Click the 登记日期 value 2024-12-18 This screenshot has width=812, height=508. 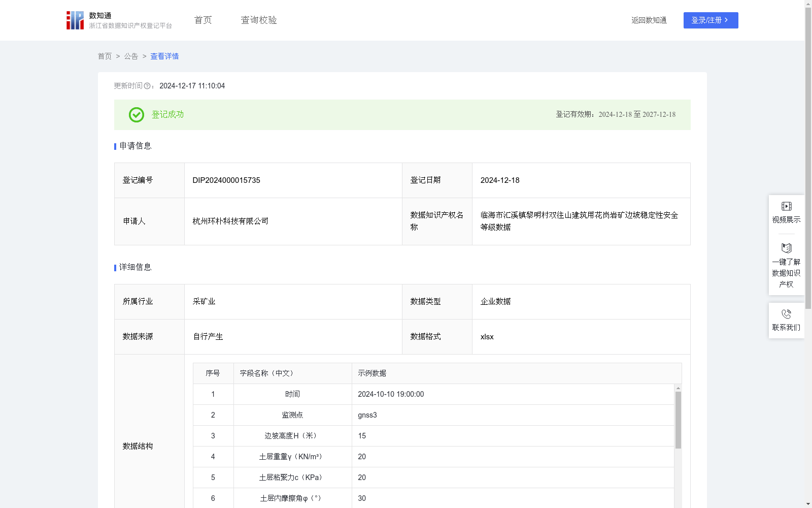500,180
